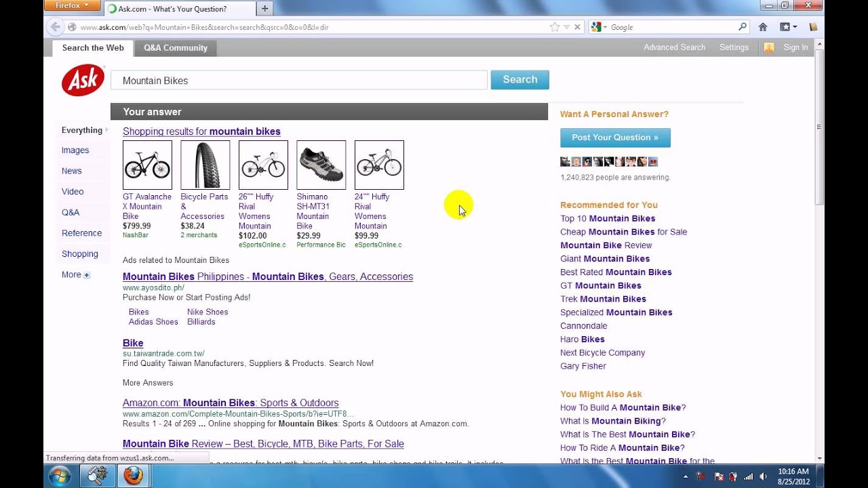Switch to Q&A Community tab
868x488 pixels.
pos(176,48)
